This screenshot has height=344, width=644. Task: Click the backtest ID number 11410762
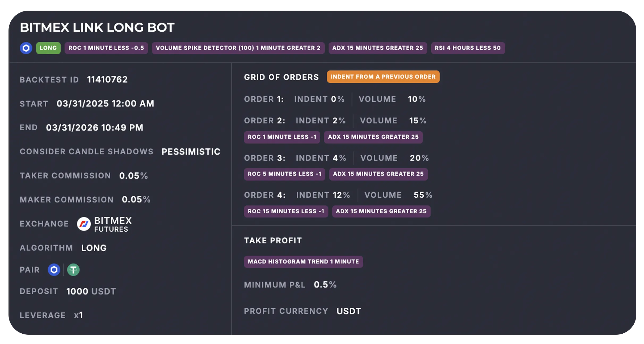point(107,79)
